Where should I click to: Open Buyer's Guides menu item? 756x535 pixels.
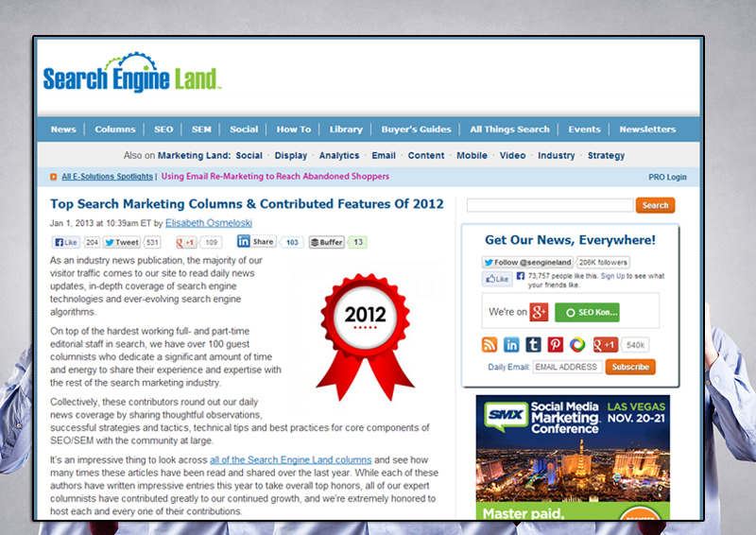416,129
